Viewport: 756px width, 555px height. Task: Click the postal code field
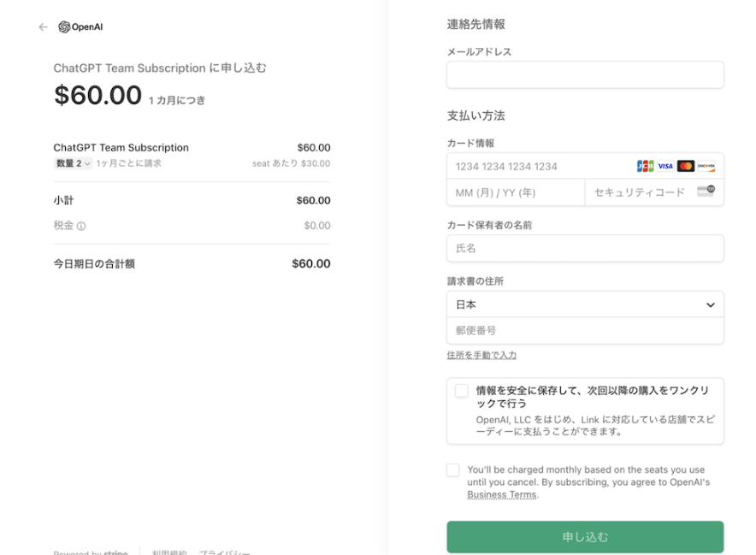[585, 331]
